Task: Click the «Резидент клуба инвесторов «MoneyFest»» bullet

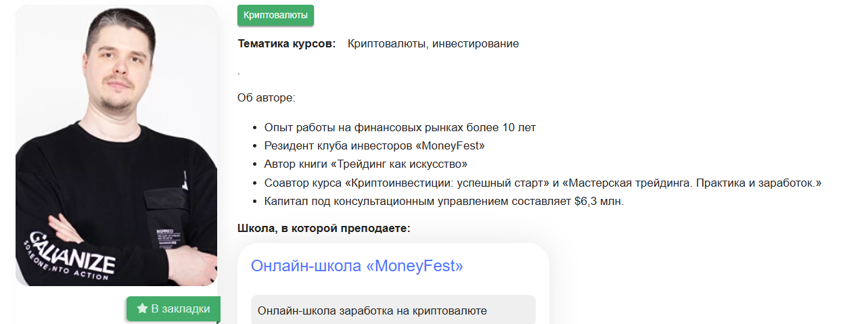Action: [374, 146]
